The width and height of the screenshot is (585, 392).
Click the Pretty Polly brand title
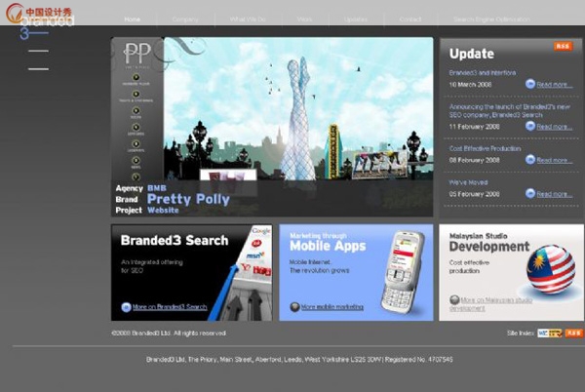pos(188,199)
